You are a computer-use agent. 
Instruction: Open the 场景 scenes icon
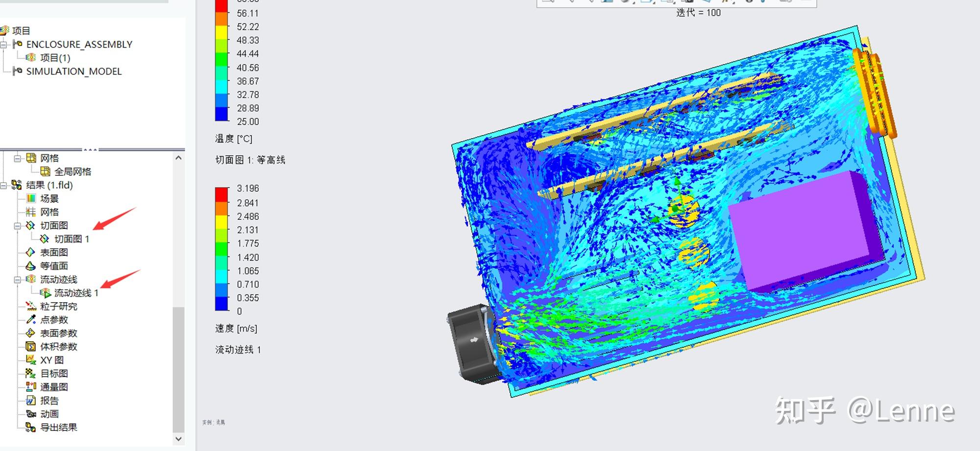point(31,198)
